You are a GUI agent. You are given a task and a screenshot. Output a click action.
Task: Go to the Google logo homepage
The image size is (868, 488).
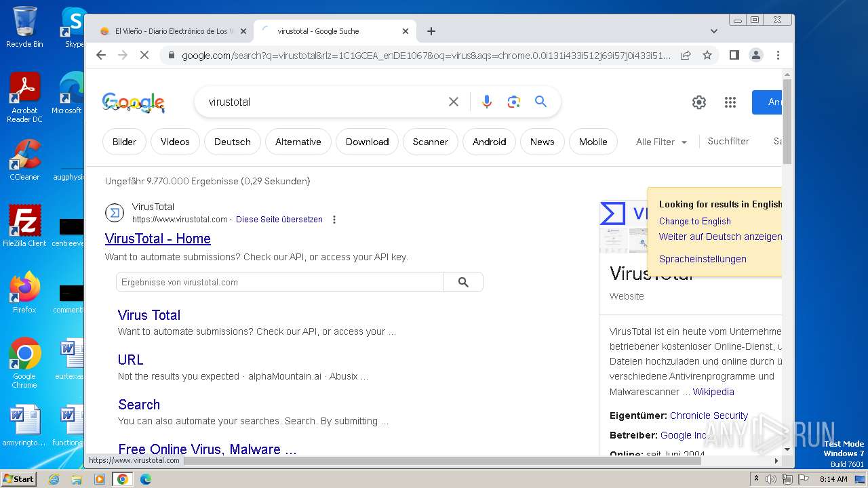coord(134,102)
